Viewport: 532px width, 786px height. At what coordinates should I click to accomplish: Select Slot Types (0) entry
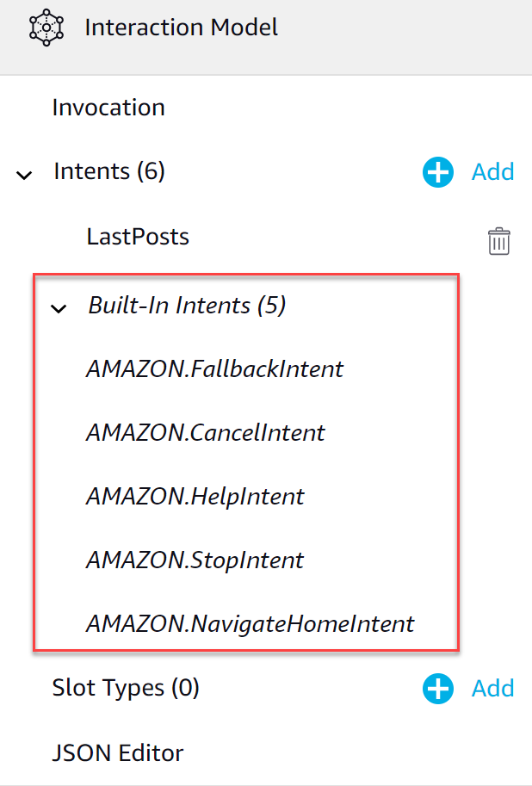[126, 689]
